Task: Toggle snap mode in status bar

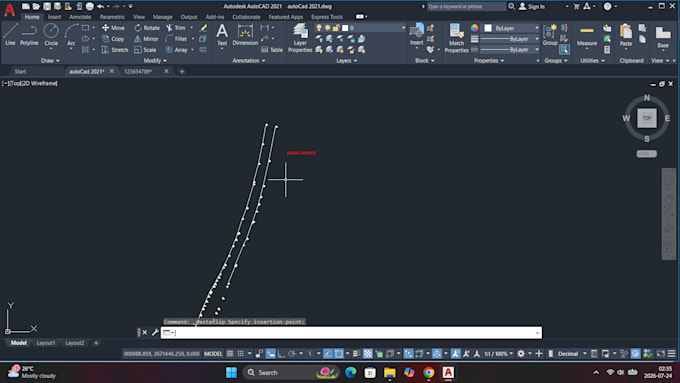Action: 241,354
